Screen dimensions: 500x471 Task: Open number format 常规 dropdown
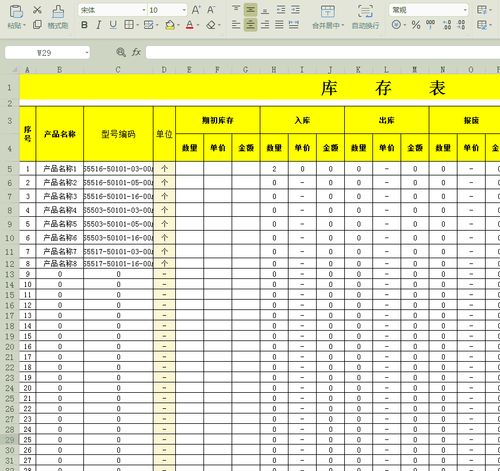coord(465,10)
